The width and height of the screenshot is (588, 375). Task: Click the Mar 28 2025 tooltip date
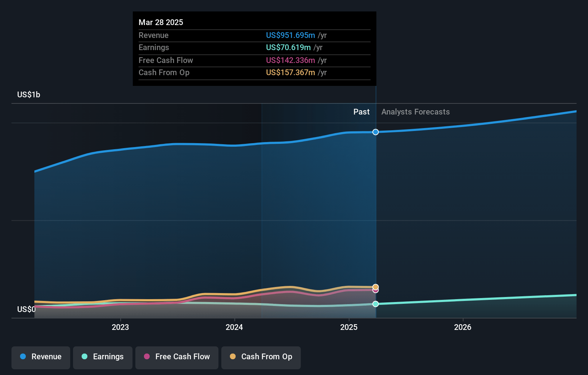coord(161,22)
